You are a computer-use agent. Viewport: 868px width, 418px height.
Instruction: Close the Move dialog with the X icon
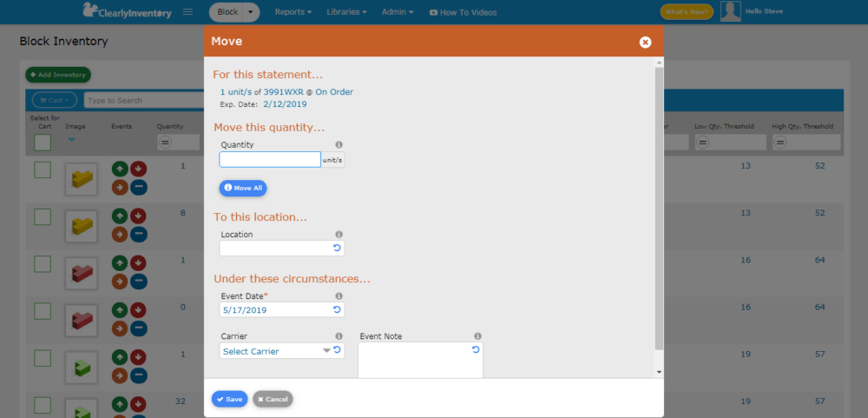(x=645, y=42)
